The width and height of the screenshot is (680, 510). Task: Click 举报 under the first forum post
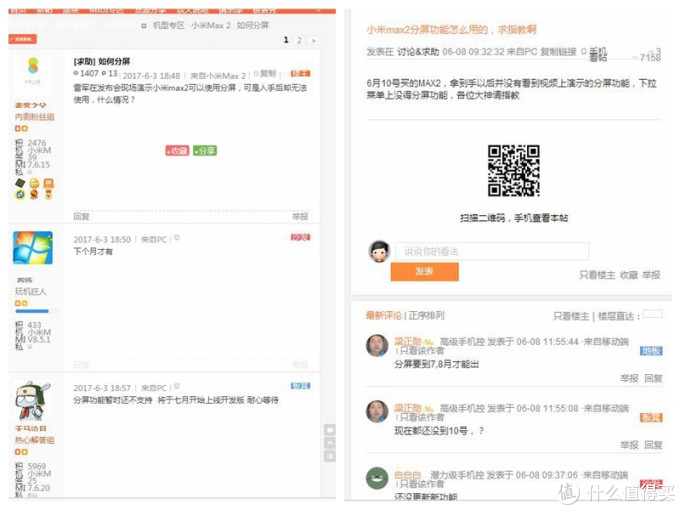point(300,216)
